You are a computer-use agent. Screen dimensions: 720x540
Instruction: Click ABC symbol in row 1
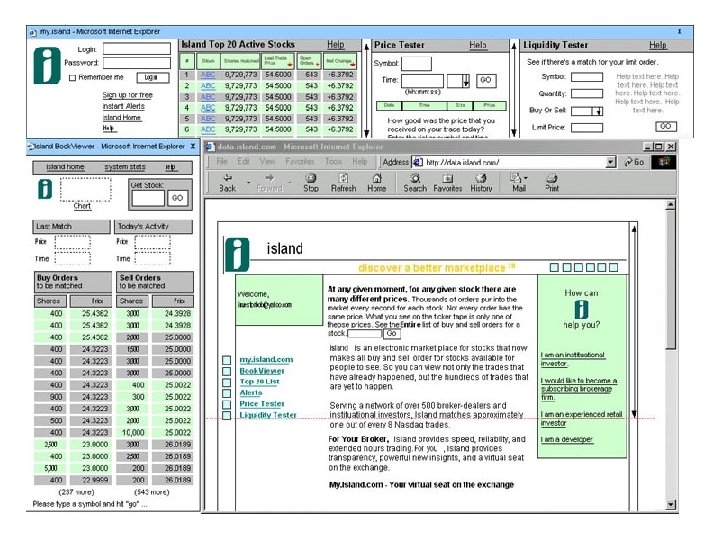tap(208, 74)
